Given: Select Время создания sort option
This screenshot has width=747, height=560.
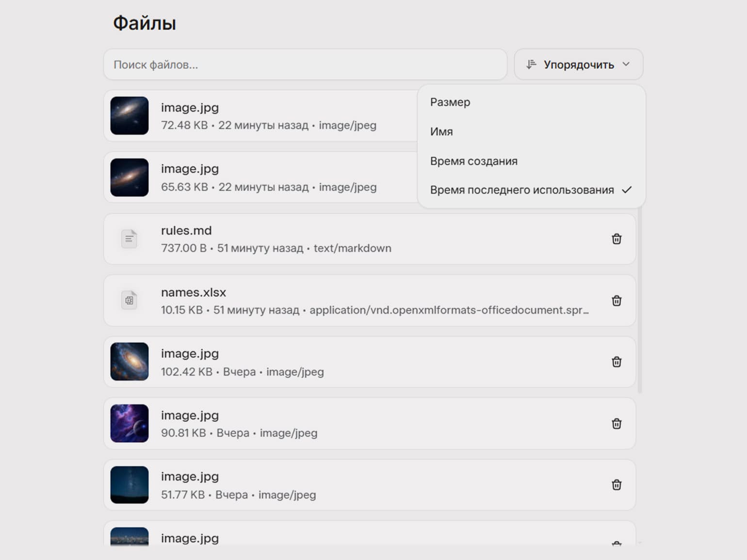Looking at the screenshot, I should [x=473, y=161].
